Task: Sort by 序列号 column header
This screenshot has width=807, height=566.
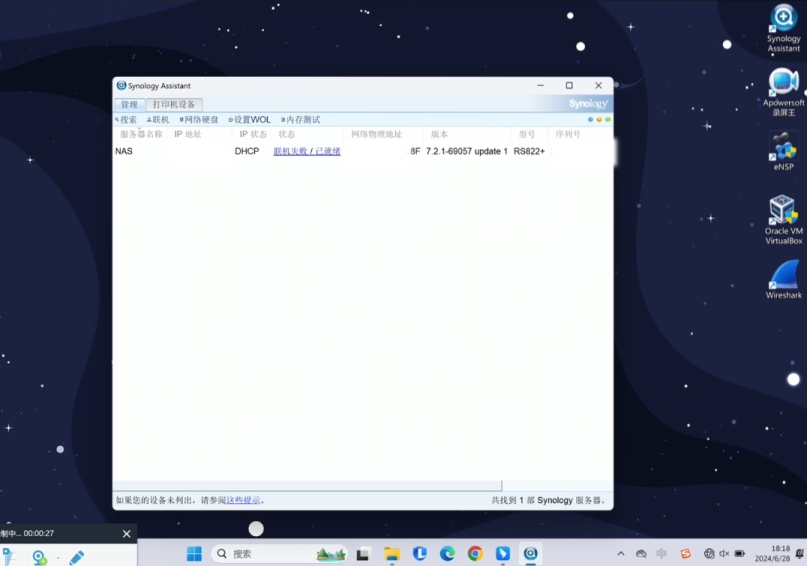Action: 568,134
